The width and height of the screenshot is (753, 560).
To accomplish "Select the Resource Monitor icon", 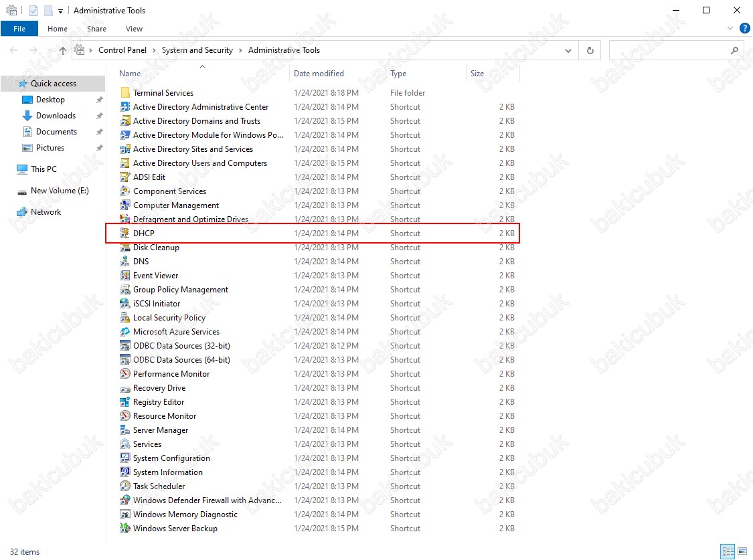I will click(125, 416).
